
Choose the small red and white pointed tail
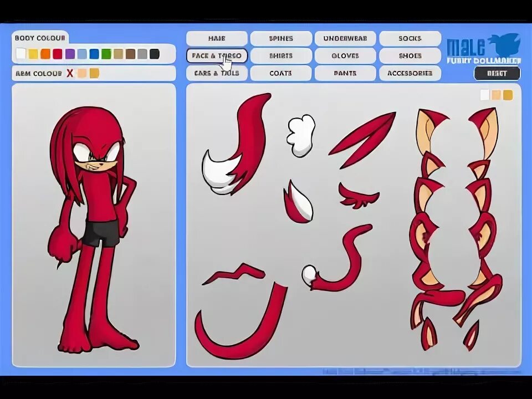tap(299, 202)
